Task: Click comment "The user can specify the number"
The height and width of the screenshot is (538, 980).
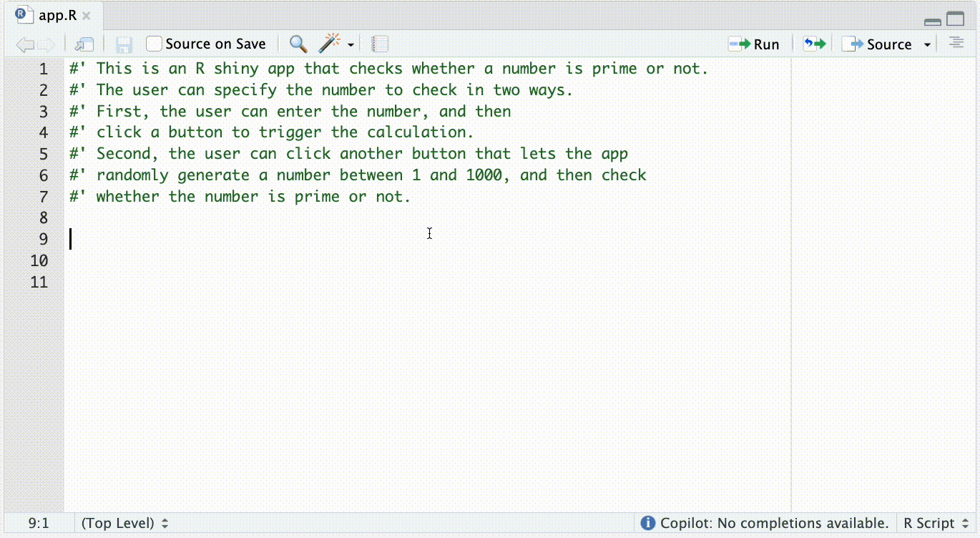Action: coord(321,90)
